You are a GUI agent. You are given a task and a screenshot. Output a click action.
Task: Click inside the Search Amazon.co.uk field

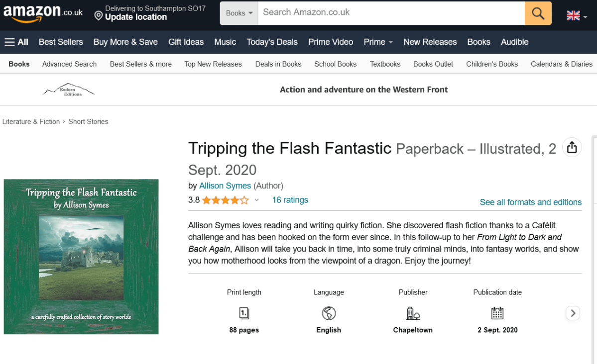tap(391, 13)
